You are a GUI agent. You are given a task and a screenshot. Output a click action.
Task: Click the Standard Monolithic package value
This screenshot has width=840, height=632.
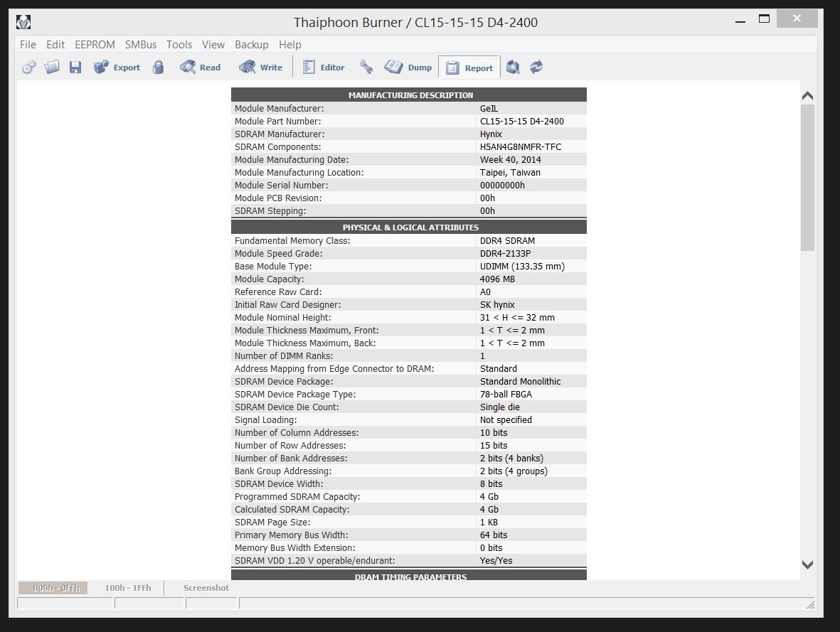click(x=520, y=381)
